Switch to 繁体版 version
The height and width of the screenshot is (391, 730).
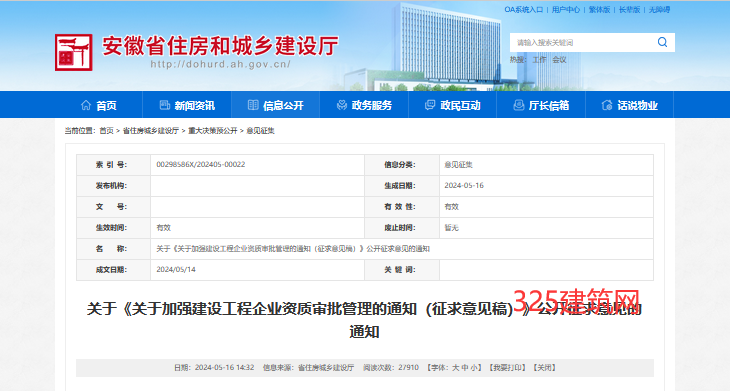[x=599, y=9]
